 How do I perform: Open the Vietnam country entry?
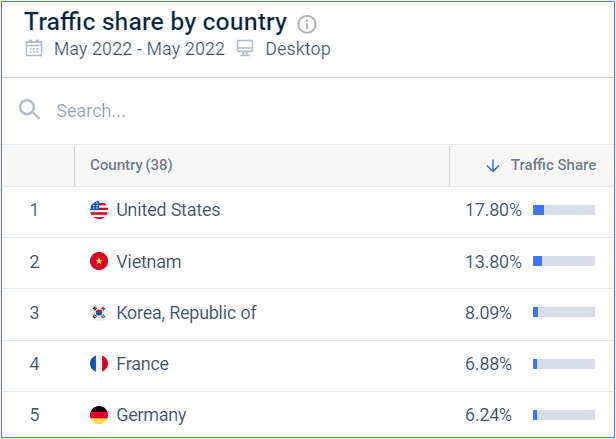coord(149,261)
